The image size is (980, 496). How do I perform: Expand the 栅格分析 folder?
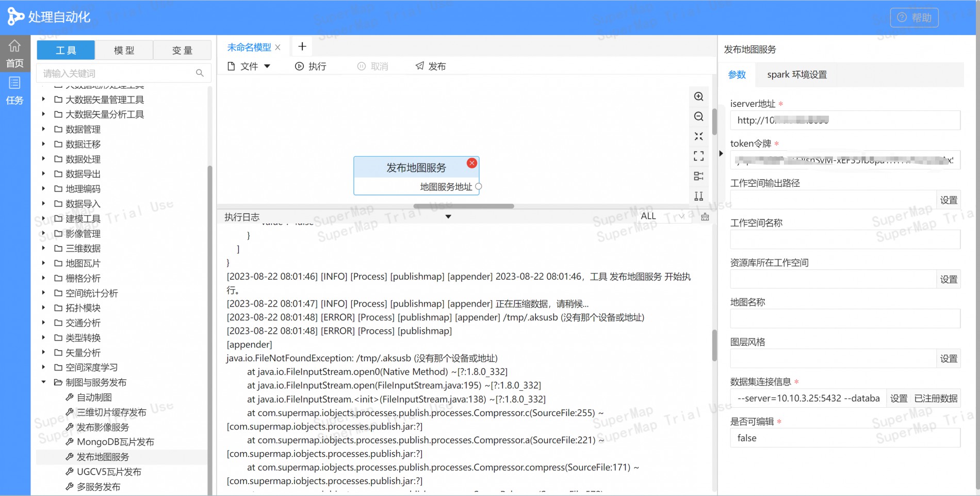(43, 278)
